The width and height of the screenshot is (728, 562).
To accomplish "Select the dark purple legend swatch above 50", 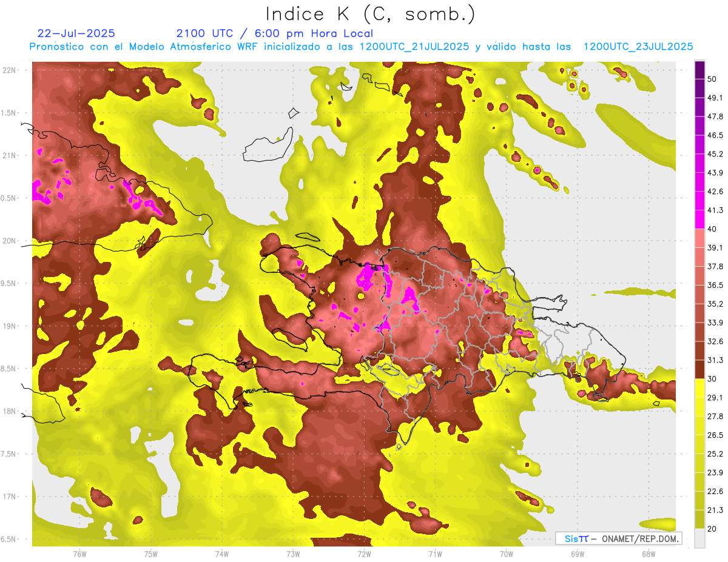I will 699,70.
